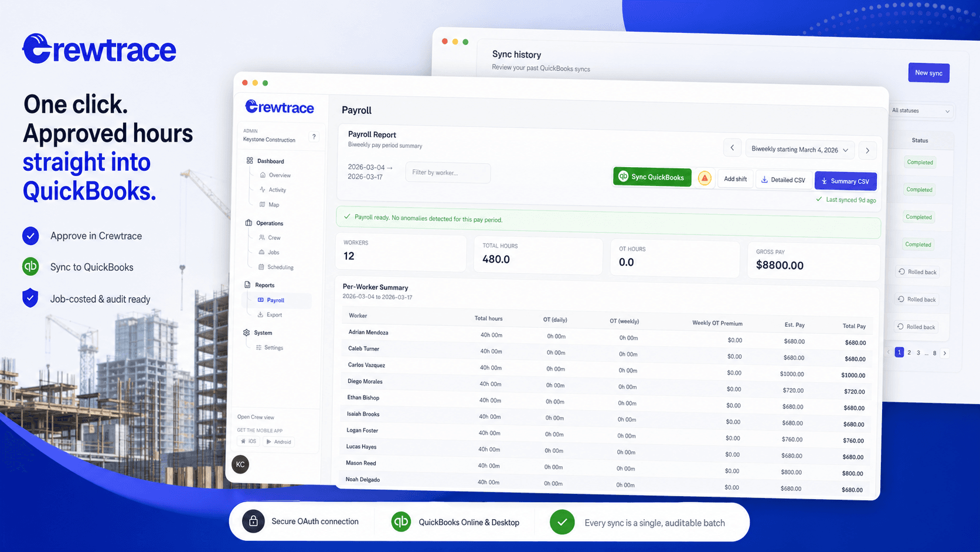
Task: Click the Mason Reed worker name
Action: (x=360, y=463)
